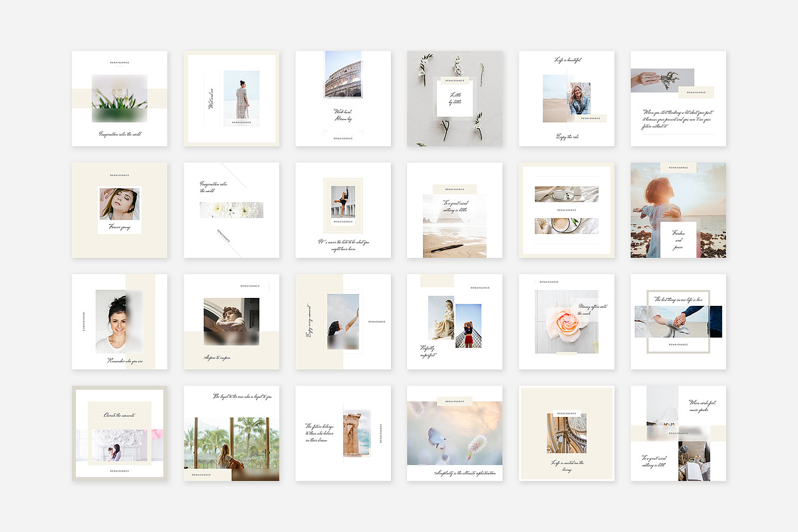Choose the Colosseum photo template
The width and height of the screenshot is (798, 532).
click(x=343, y=98)
